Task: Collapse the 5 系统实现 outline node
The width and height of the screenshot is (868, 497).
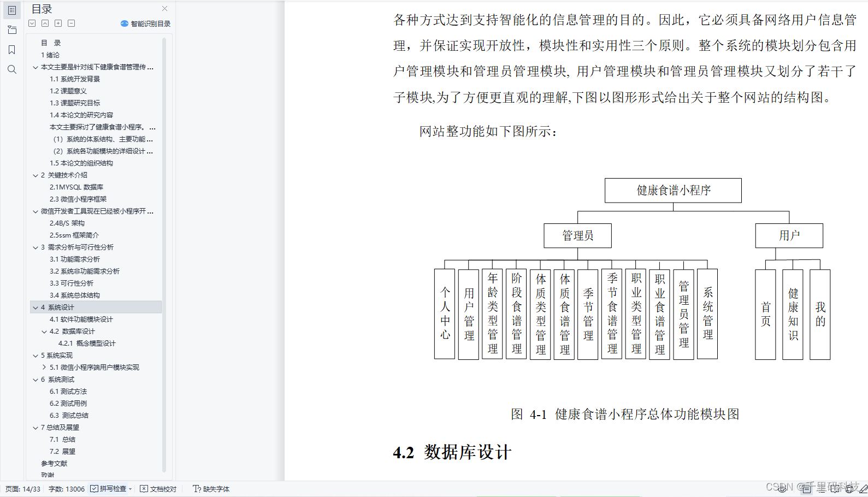Action: pyautogui.click(x=36, y=356)
